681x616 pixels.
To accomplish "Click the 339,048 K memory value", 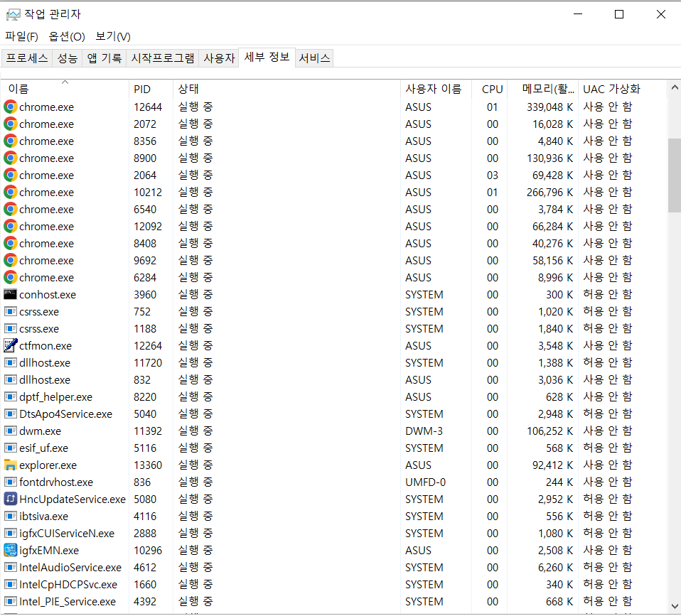I will coord(549,107).
